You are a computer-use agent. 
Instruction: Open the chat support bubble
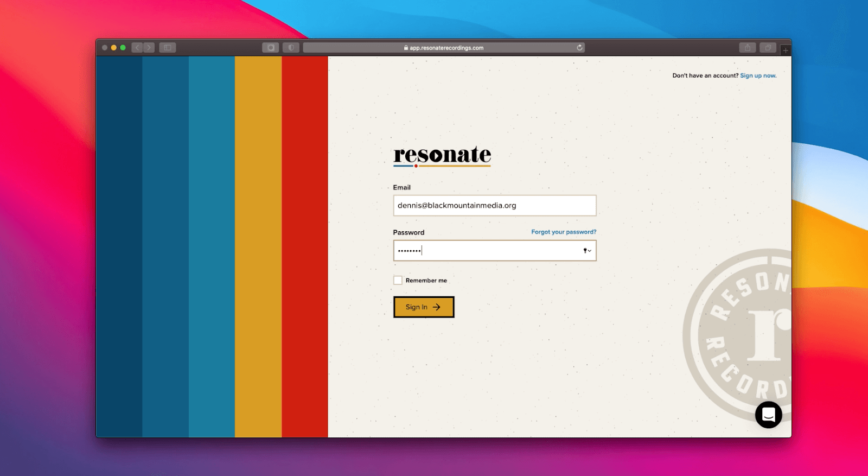coord(769,415)
